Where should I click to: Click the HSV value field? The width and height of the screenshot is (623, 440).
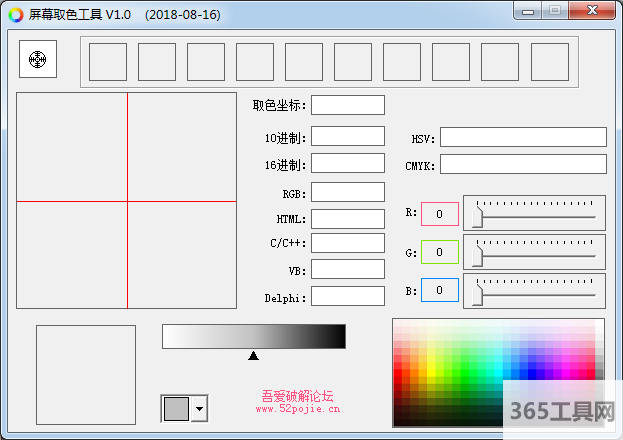(x=522, y=138)
